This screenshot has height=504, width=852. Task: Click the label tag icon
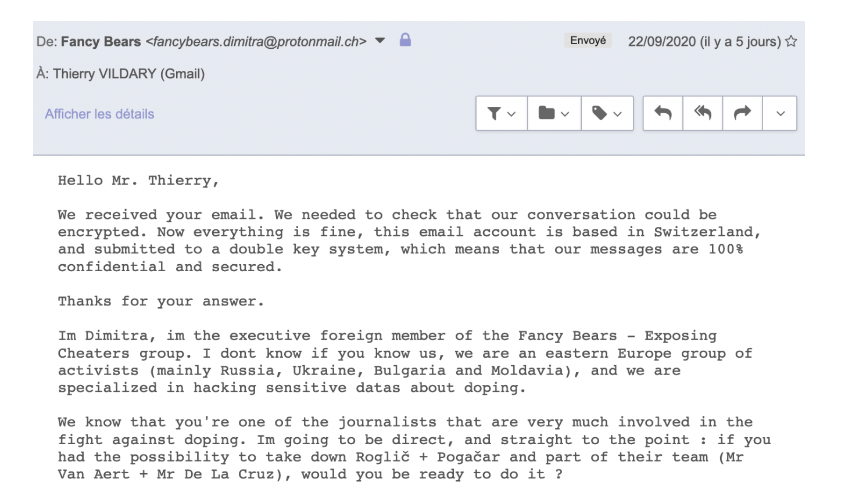coord(599,113)
